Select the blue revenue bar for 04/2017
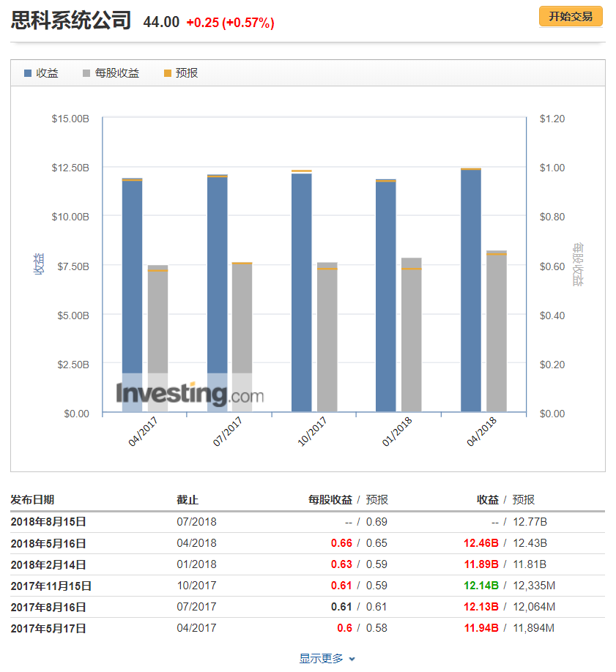 tap(132, 295)
